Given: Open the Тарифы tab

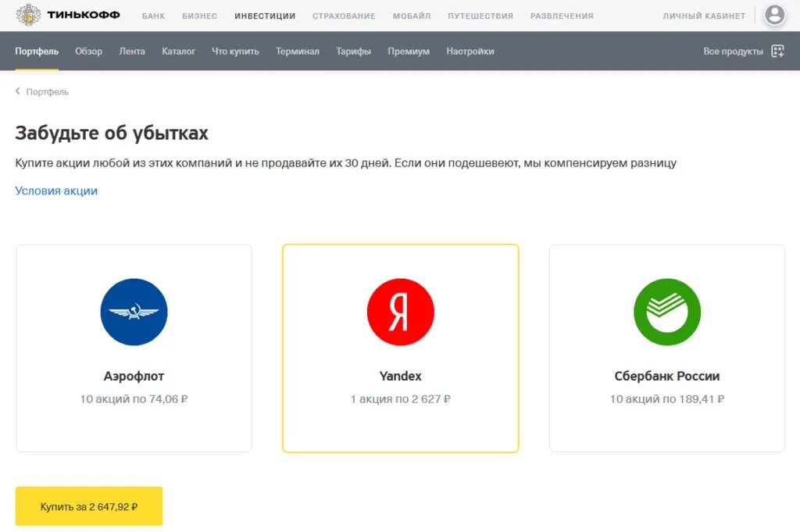Looking at the screenshot, I should 354,51.
